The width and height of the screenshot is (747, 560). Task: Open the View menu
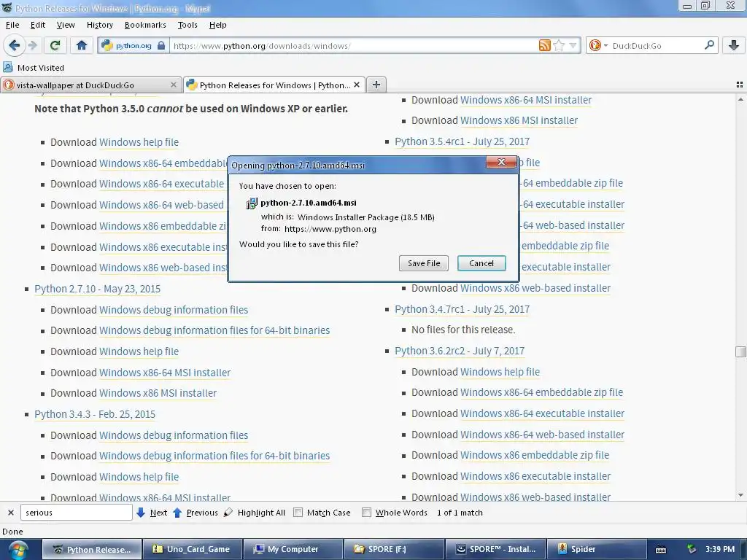[66, 25]
